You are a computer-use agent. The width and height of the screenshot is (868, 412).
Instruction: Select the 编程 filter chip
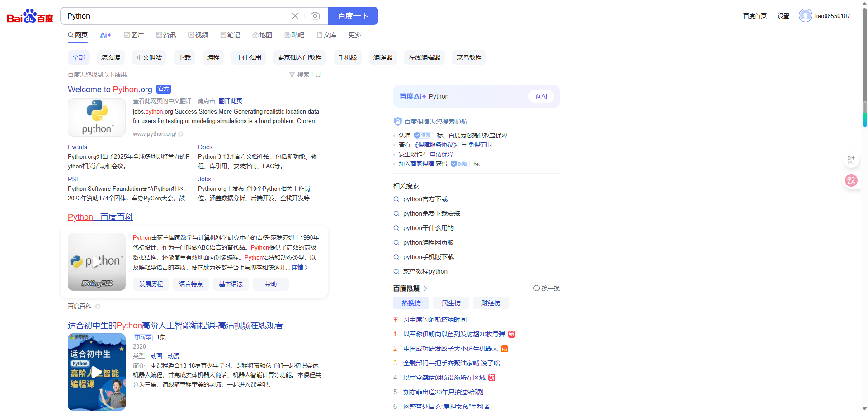pos(213,57)
